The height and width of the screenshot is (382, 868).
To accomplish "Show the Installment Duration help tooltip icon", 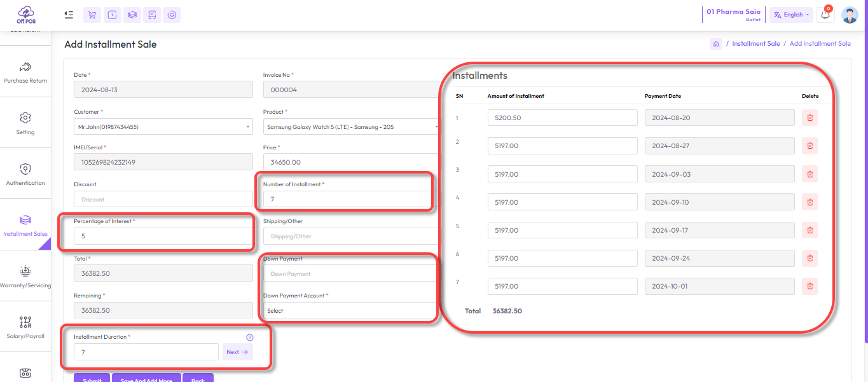I will click(249, 338).
